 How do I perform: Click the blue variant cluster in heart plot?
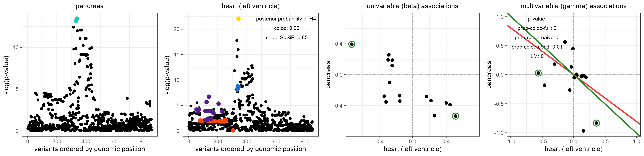click(237, 88)
